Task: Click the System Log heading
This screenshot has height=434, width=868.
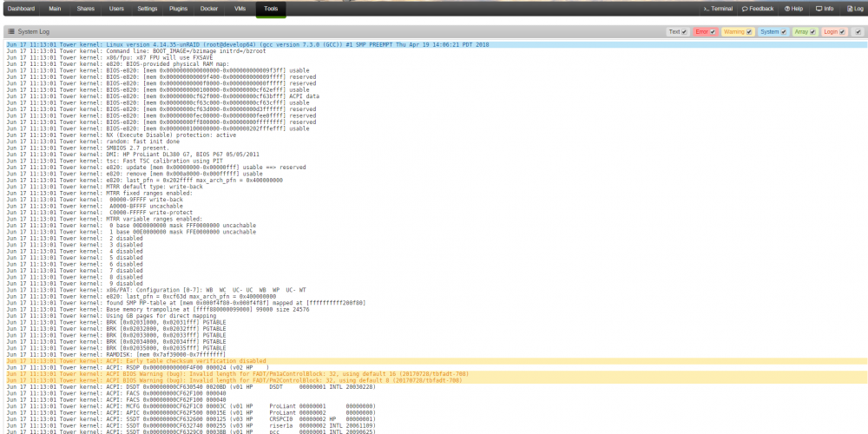Action: tap(33, 32)
